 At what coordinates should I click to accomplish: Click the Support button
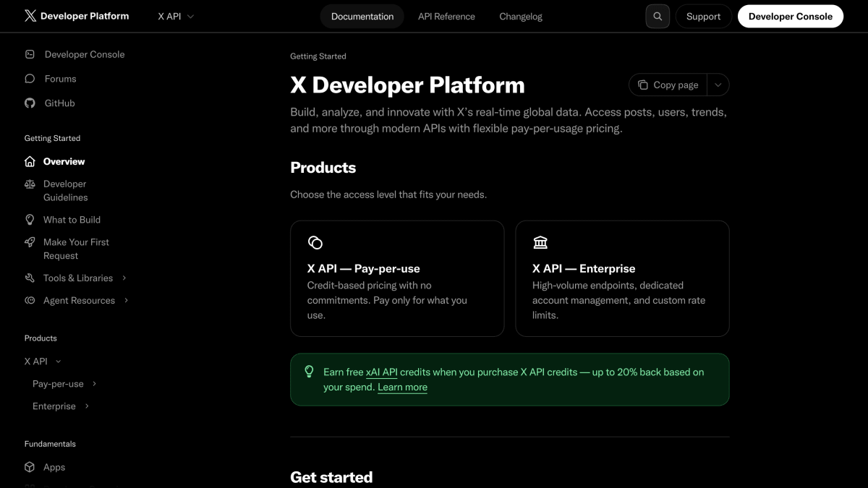(704, 16)
